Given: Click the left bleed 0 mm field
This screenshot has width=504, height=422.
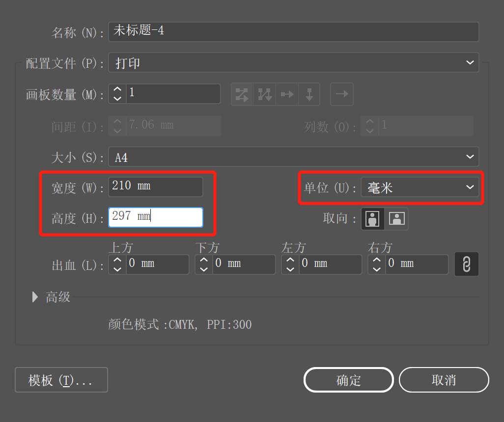Looking at the screenshot, I should pyautogui.click(x=331, y=264).
